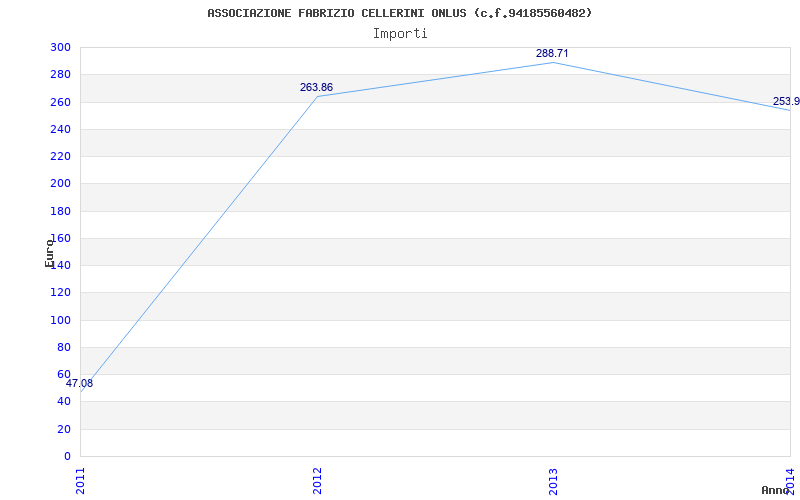Screen dimensions: 800x500
Task: Select the 253.9 data label
Action: [786, 102]
